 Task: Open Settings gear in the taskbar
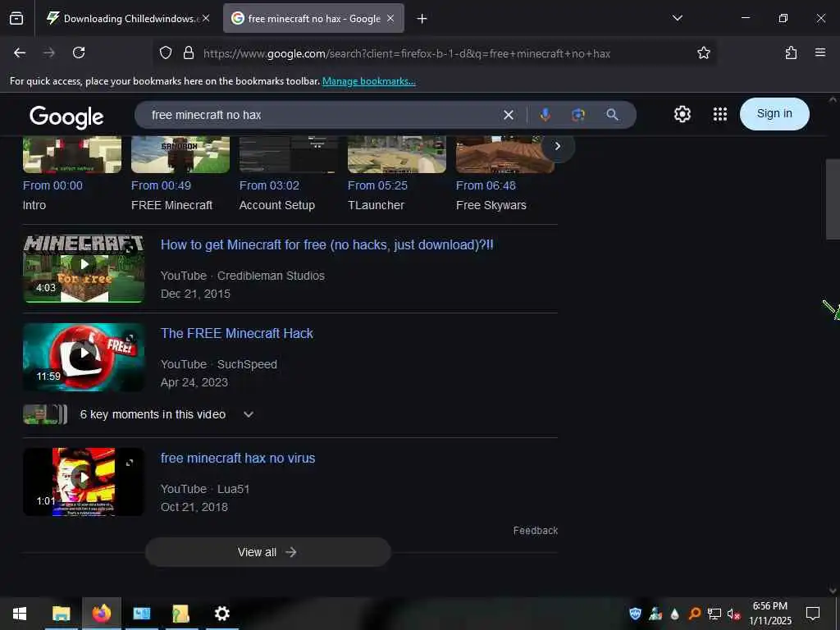click(x=221, y=614)
